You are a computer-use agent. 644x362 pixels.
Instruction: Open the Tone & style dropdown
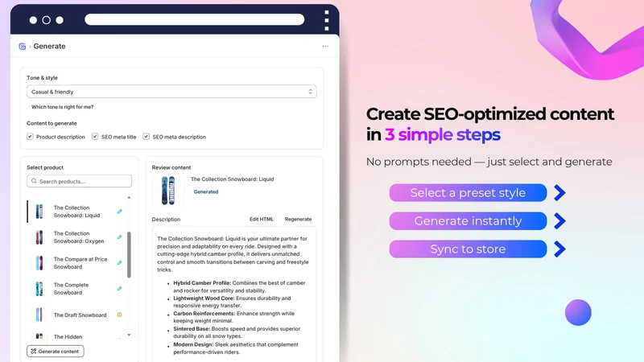(171, 92)
